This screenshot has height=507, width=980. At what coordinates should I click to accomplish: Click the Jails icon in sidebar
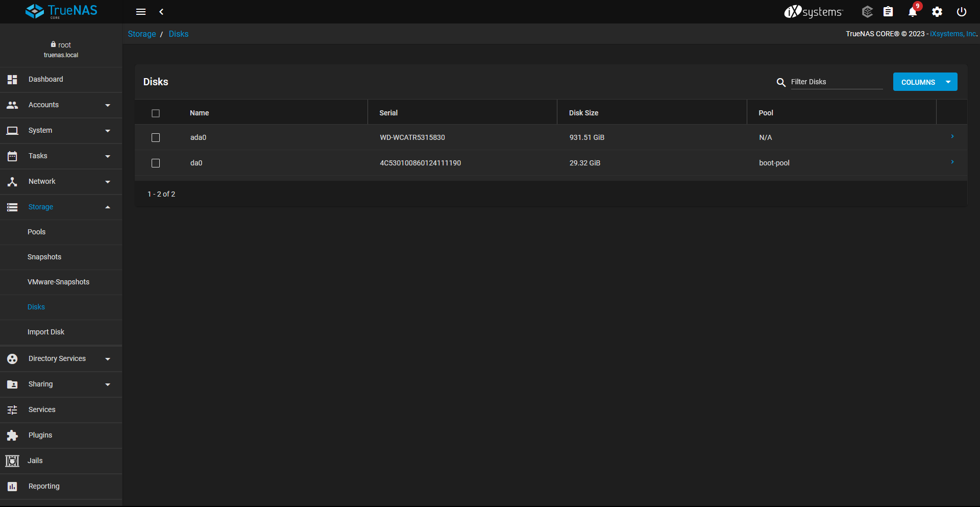click(12, 461)
